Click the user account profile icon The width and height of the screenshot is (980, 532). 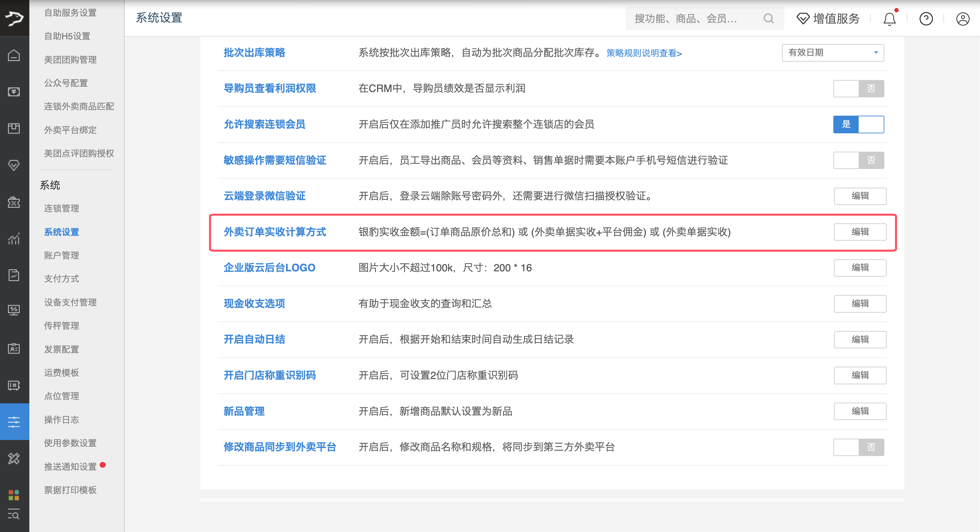pyautogui.click(x=963, y=19)
